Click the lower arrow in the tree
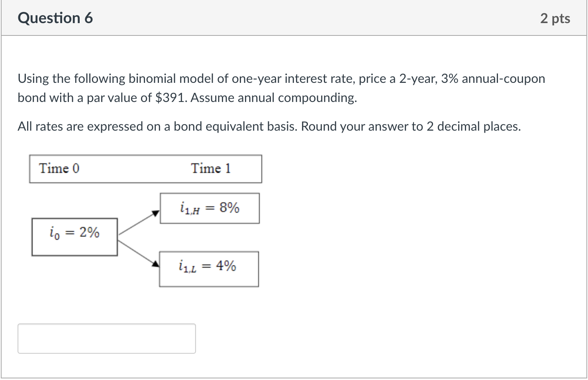588x380 pixels. point(139,253)
